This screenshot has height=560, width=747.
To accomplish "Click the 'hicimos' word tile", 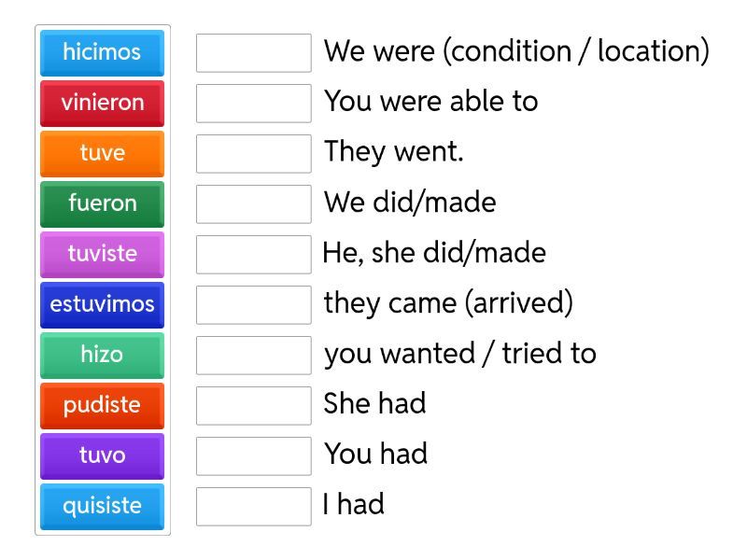I will (102, 52).
